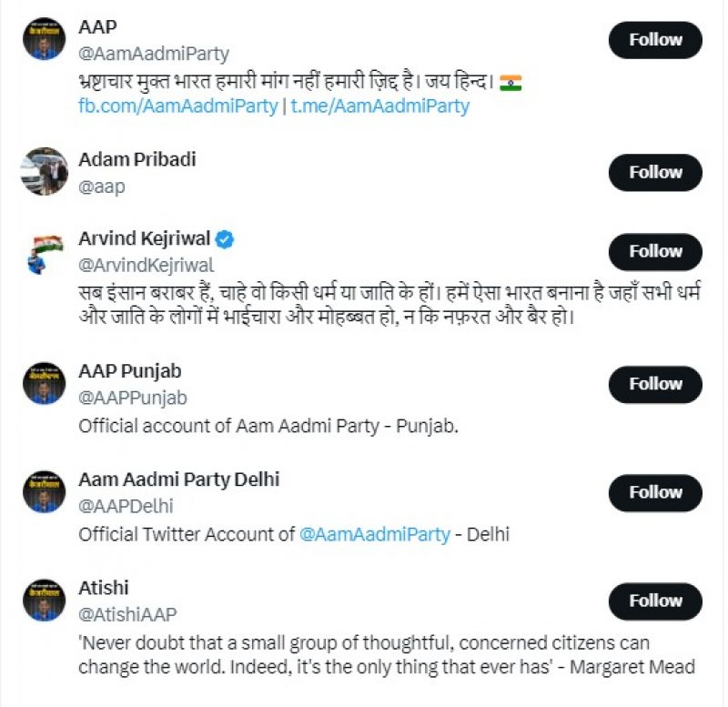Follow Adam Pribadi
Image resolution: width=728 pixels, height=707 pixels.
coord(655,172)
